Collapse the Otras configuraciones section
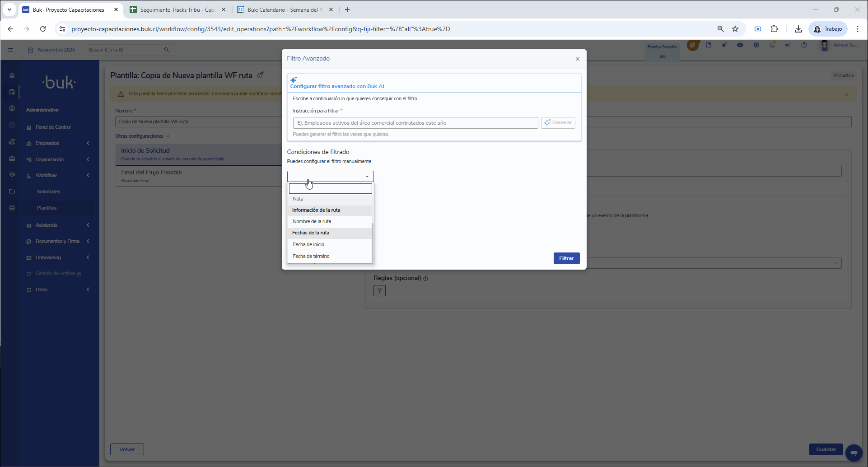 pyautogui.click(x=168, y=136)
